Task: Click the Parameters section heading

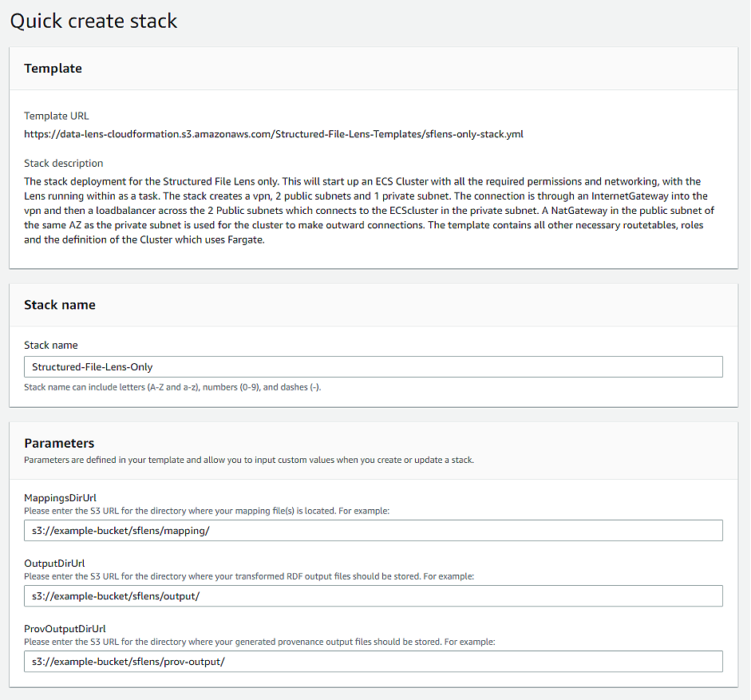Action: coord(59,443)
